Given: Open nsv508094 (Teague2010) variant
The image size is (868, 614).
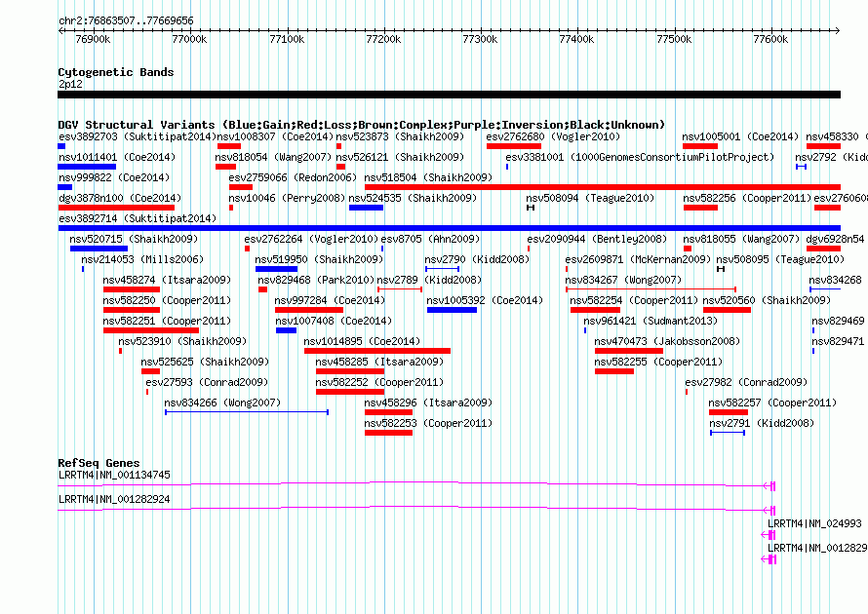Looking at the screenshot, I should (590, 198).
